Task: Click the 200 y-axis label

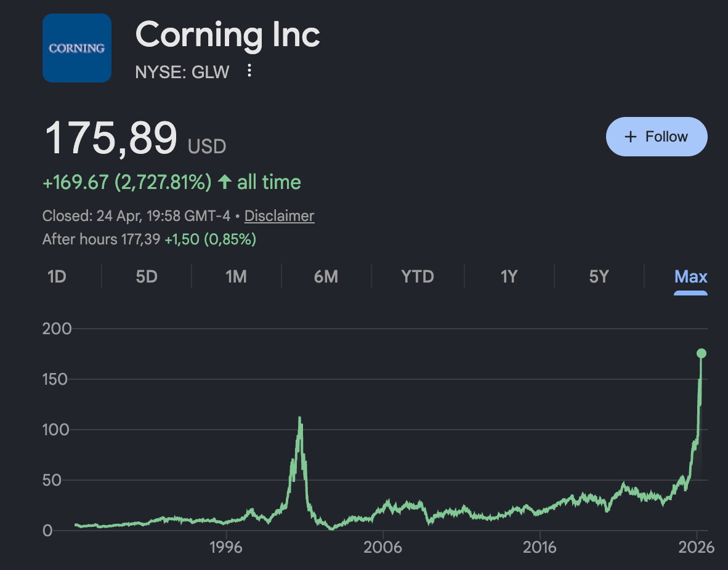Action: pyautogui.click(x=57, y=329)
